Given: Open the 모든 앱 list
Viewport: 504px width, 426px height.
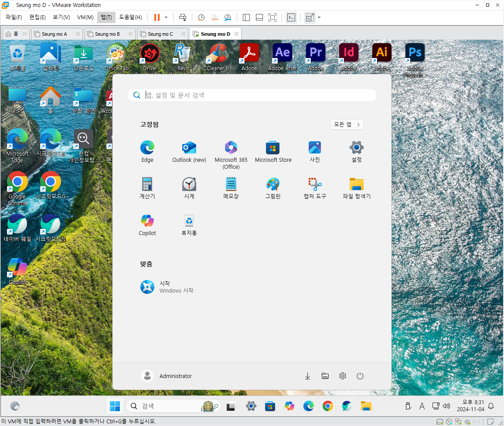Looking at the screenshot, I should pos(347,125).
